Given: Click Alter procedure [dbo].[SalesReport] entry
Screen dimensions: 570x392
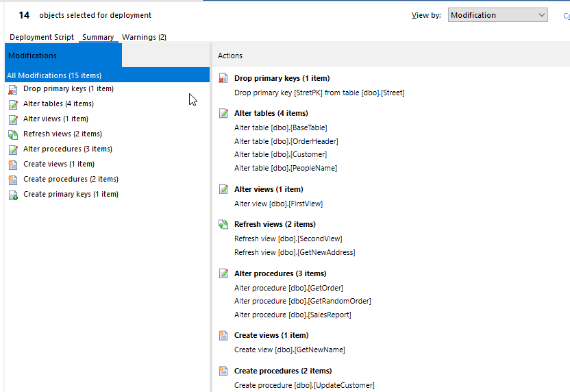Looking at the screenshot, I should [293, 315].
